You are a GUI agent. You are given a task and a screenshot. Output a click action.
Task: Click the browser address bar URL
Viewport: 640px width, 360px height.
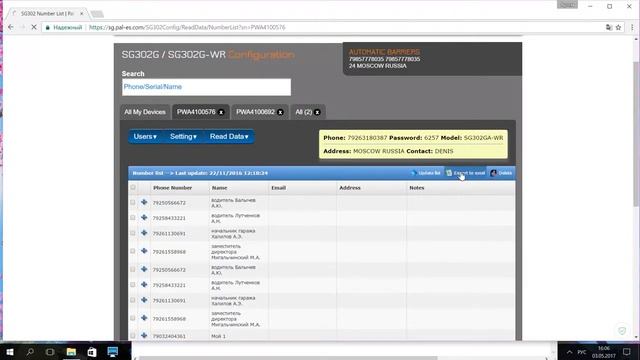tap(187, 27)
